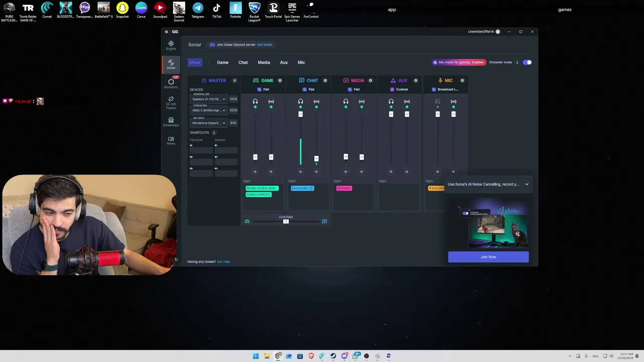Click the Shortcuts info icon

[x=214, y=133]
